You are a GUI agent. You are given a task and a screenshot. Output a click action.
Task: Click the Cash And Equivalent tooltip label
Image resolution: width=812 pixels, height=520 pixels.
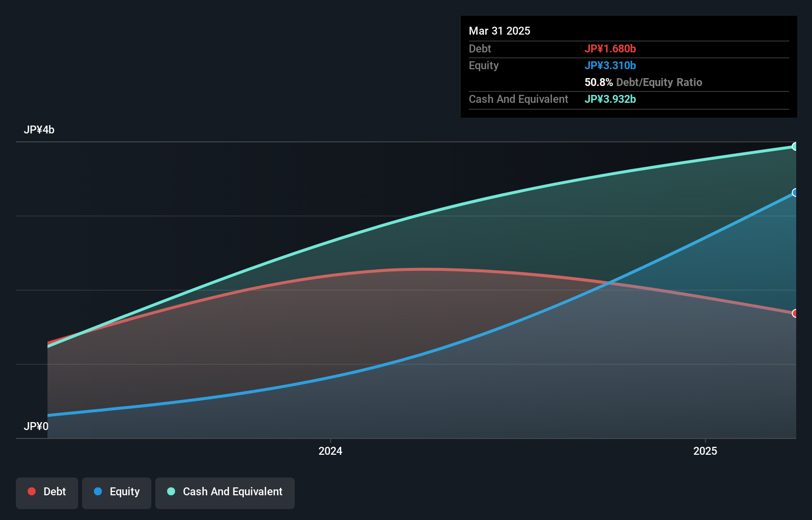[x=518, y=99]
